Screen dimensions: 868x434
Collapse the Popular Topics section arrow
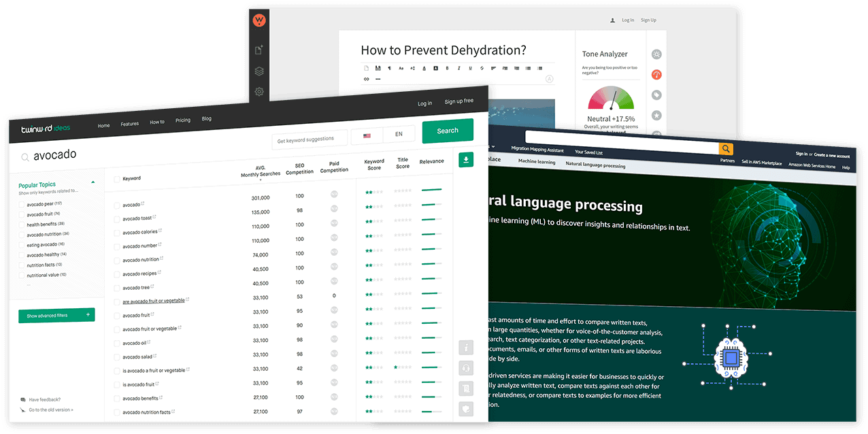(93, 182)
